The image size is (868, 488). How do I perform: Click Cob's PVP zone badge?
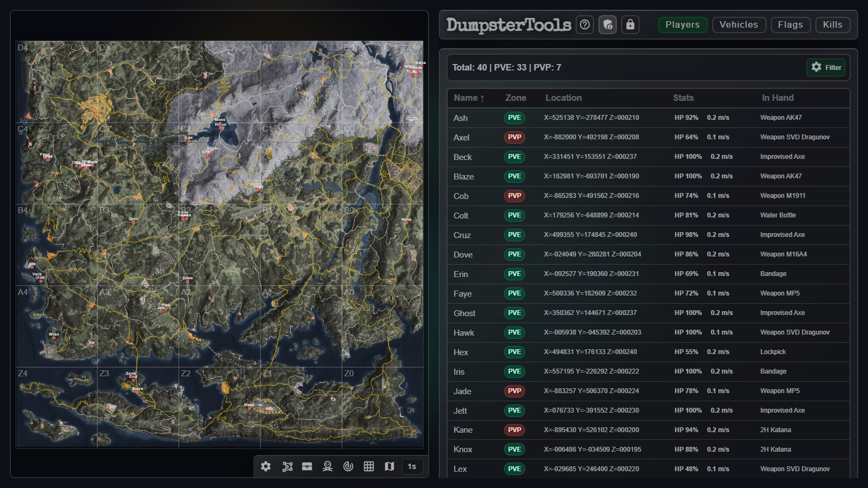pyautogui.click(x=514, y=196)
